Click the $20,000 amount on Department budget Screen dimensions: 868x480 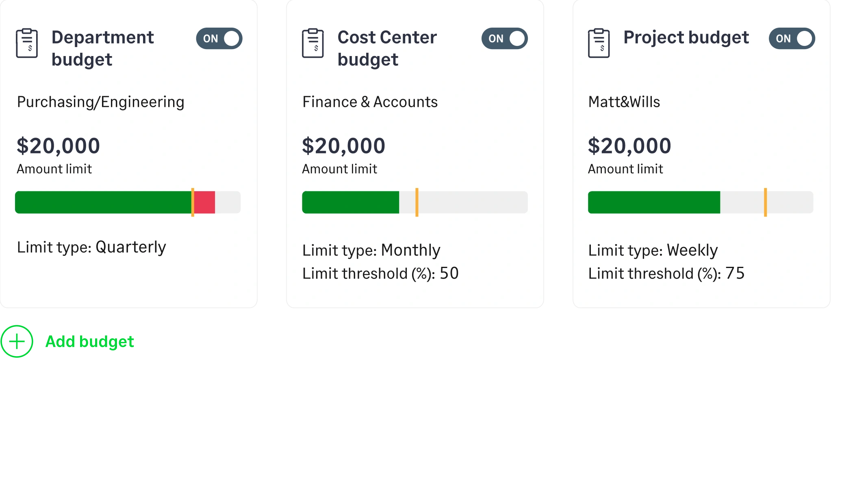click(57, 145)
